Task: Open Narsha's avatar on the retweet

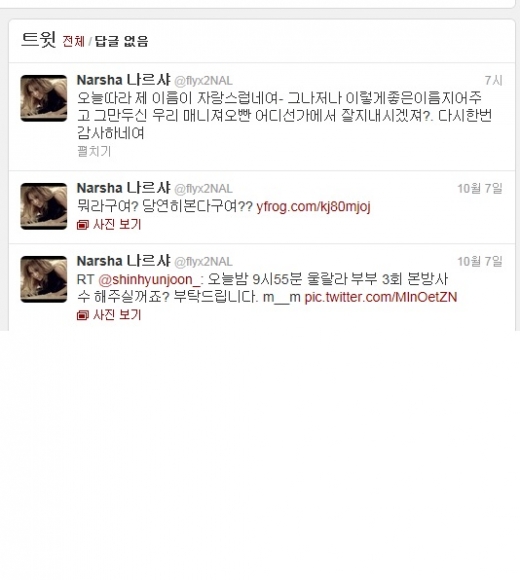Action: [44, 279]
